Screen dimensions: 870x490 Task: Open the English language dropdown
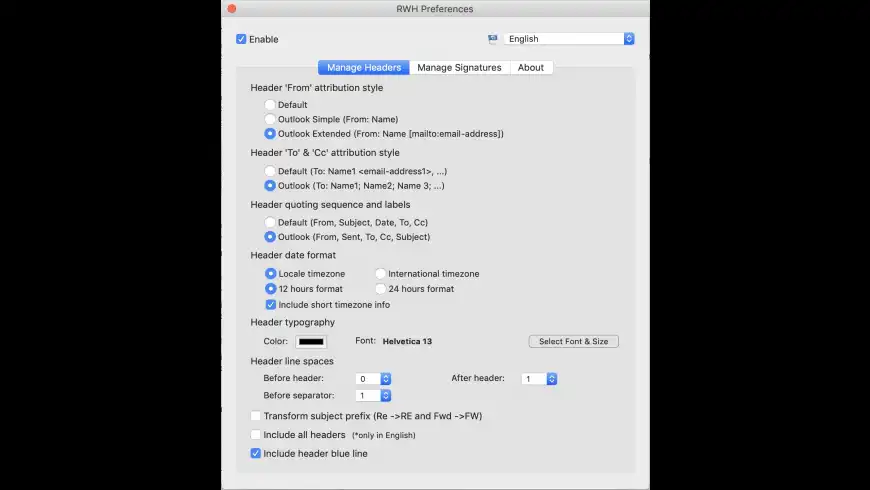pos(569,39)
